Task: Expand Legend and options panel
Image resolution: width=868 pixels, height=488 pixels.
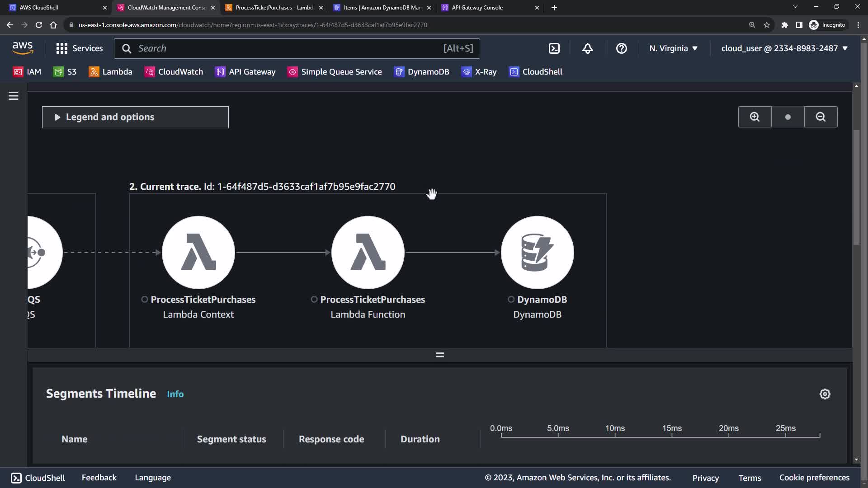Action: point(135,117)
